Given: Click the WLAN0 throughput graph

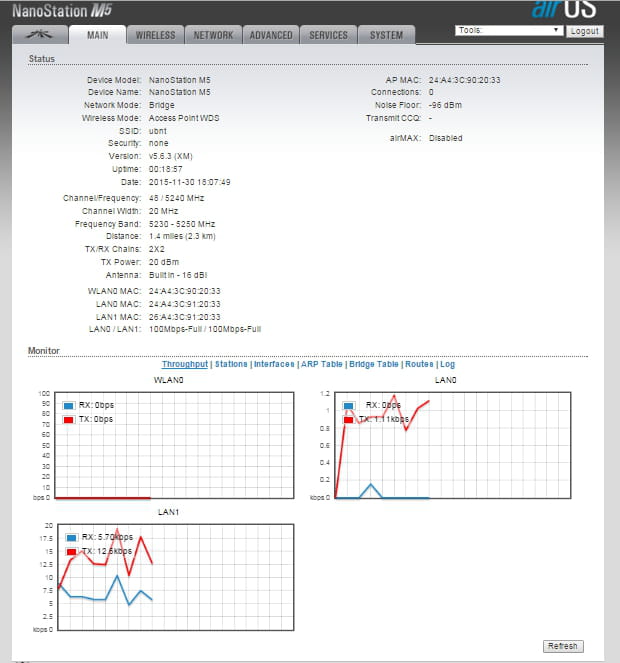Looking at the screenshot, I should point(174,445).
